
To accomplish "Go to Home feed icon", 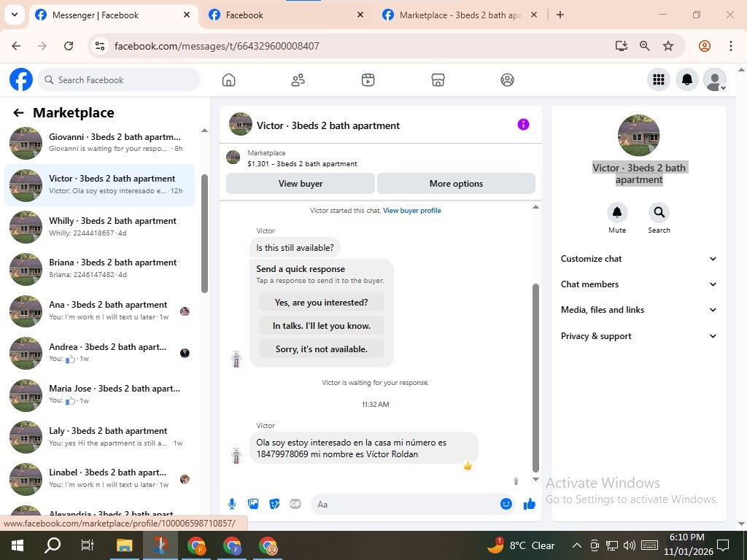I will click(x=228, y=80).
